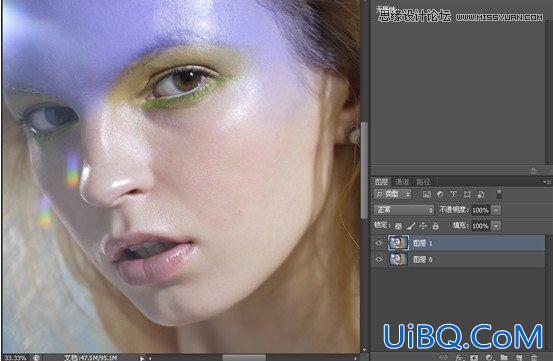The height and width of the screenshot is (361, 553).
Task: Filter layers by pixel layer icon
Action: pos(427,194)
